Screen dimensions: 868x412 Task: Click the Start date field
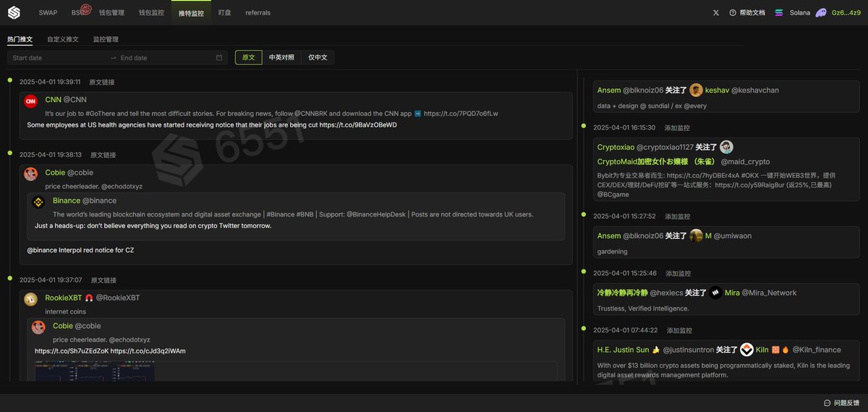tap(58, 58)
